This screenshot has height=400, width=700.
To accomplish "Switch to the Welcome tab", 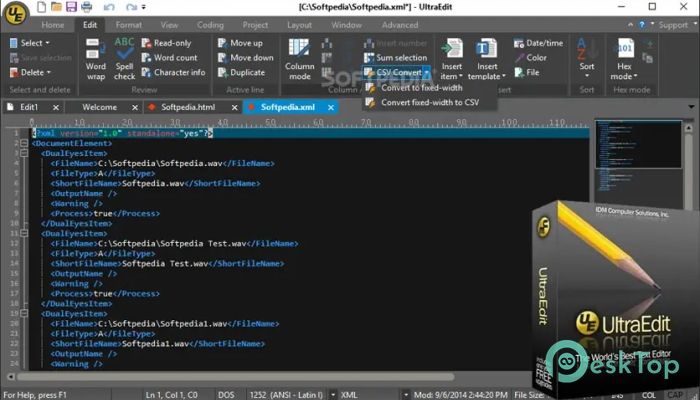I will point(100,107).
